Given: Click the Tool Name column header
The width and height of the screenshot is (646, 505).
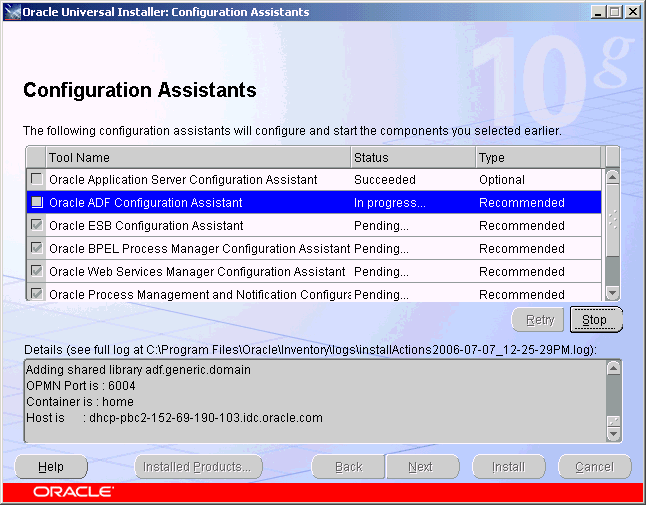Looking at the screenshot, I should point(198,157).
